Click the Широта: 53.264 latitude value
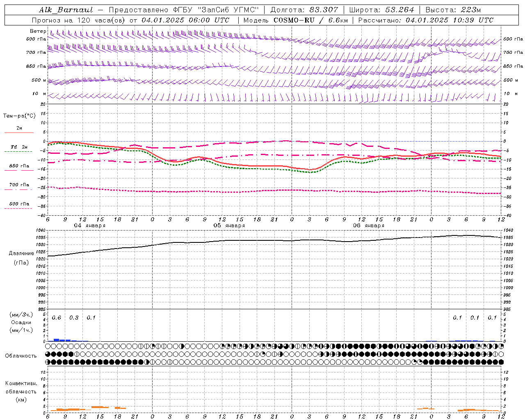The width and height of the screenshot is (525, 420). tap(381, 10)
